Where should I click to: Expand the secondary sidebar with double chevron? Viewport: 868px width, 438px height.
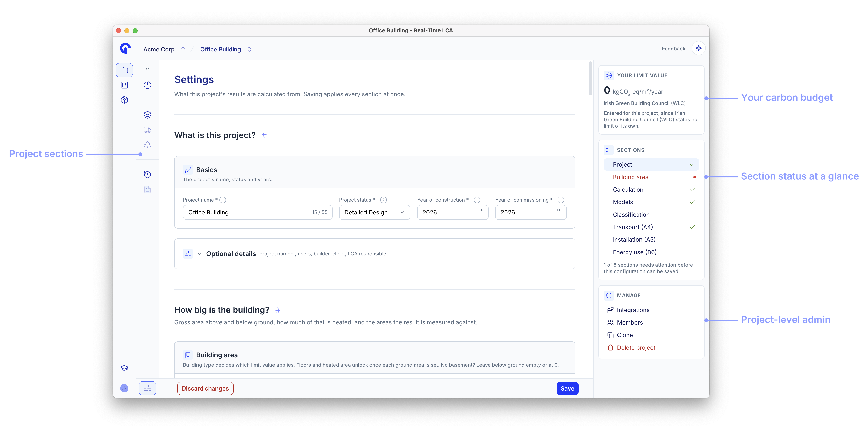147,69
